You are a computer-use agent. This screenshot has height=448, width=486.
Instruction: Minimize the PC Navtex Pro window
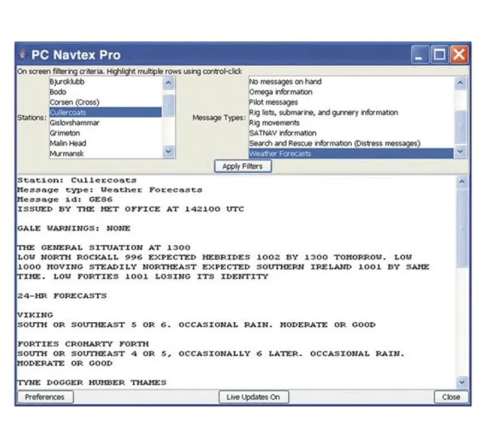tap(419, 55)
